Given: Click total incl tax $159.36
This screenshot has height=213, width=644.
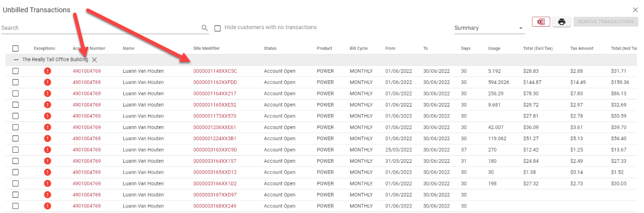Looking at the screenshot, I should [620, 82].
